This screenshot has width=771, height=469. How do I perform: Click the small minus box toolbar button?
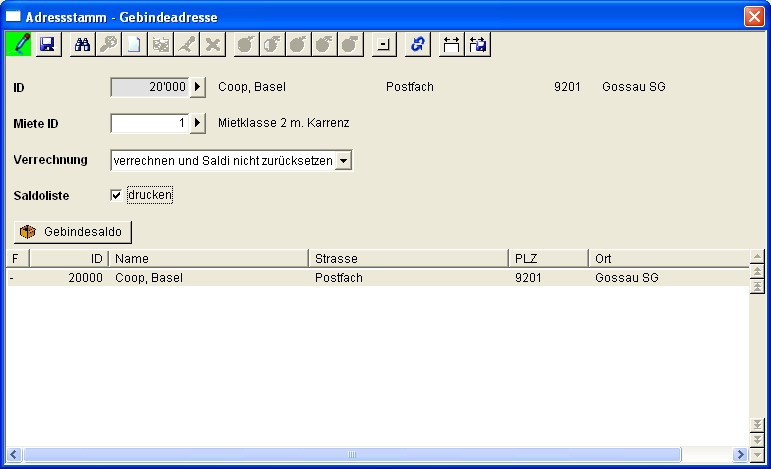pos(384,45)
